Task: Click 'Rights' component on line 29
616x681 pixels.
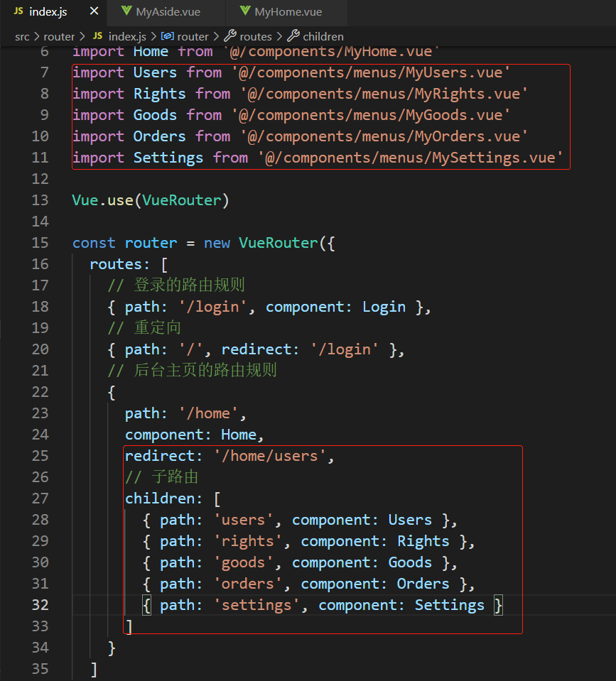Action: pos(423,540)
